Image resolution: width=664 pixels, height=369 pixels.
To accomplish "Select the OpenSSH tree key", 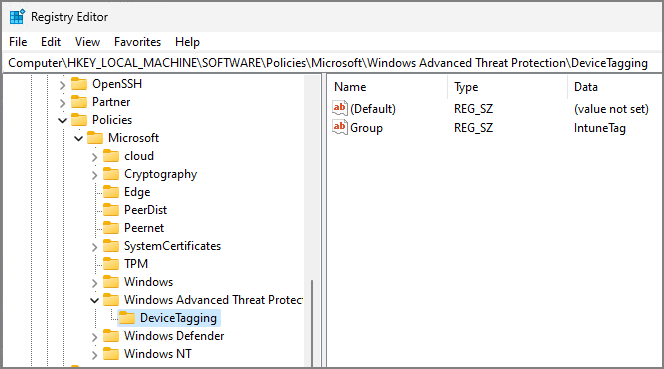I will tap(117, 84).
